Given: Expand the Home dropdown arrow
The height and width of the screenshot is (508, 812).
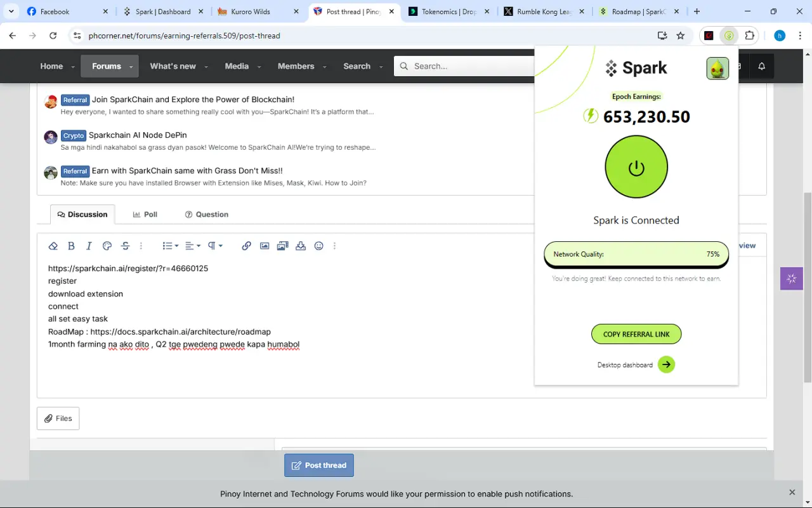Looking at the screenshot, I should tap(73, 67).
